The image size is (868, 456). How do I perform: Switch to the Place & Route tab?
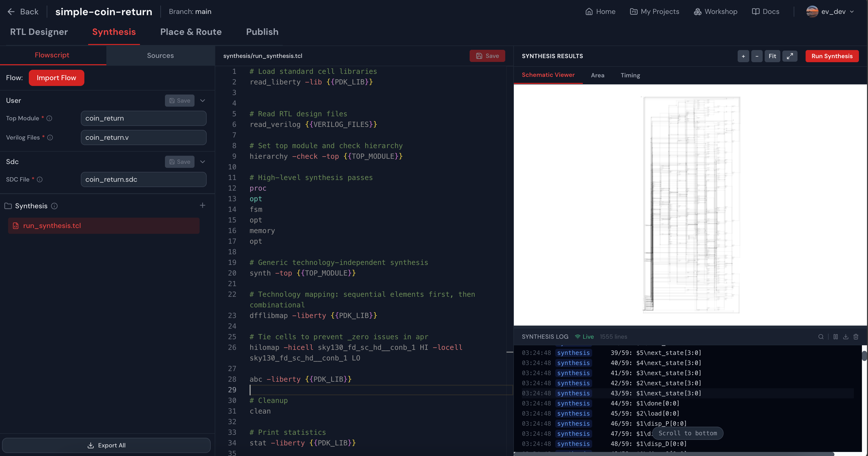[191, 32]
